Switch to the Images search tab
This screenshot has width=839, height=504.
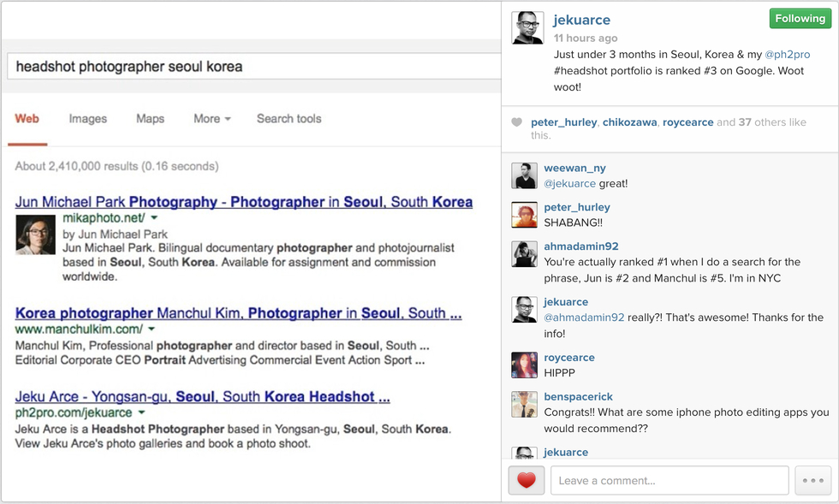tap(88, 119)
